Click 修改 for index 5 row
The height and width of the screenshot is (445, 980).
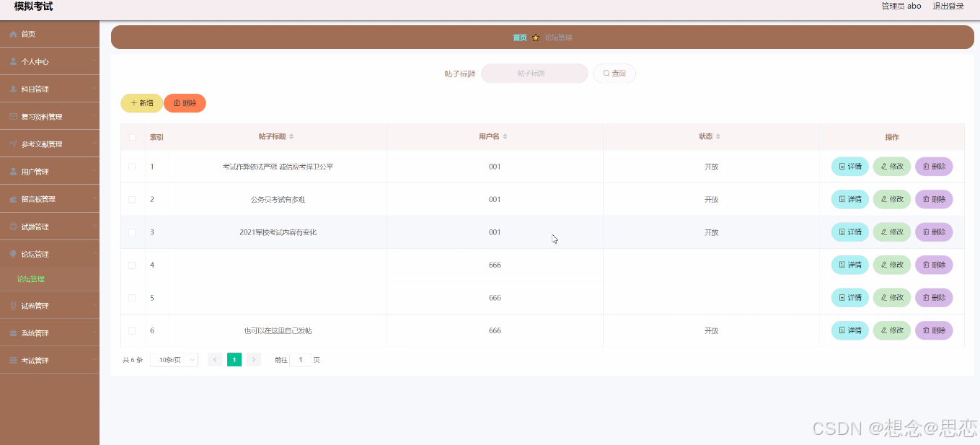coord(892,298)
